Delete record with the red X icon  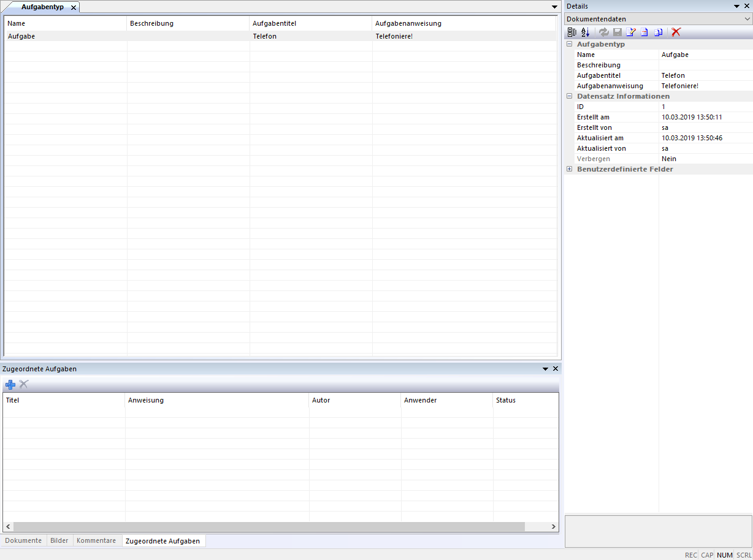click(676, 32)
